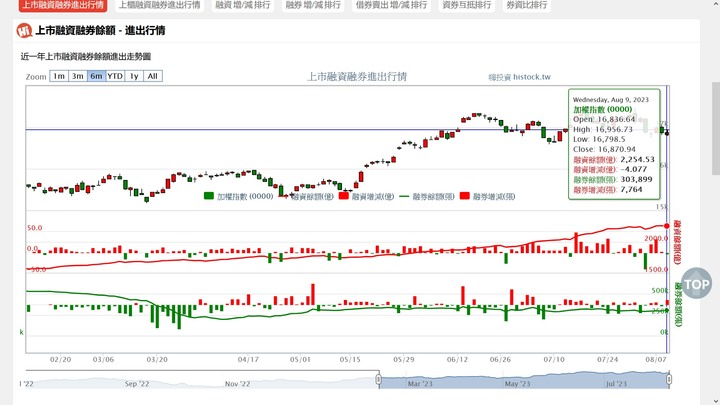Select the 1y zoom range
Screen dimensions: 720x405
click(134, 76)
